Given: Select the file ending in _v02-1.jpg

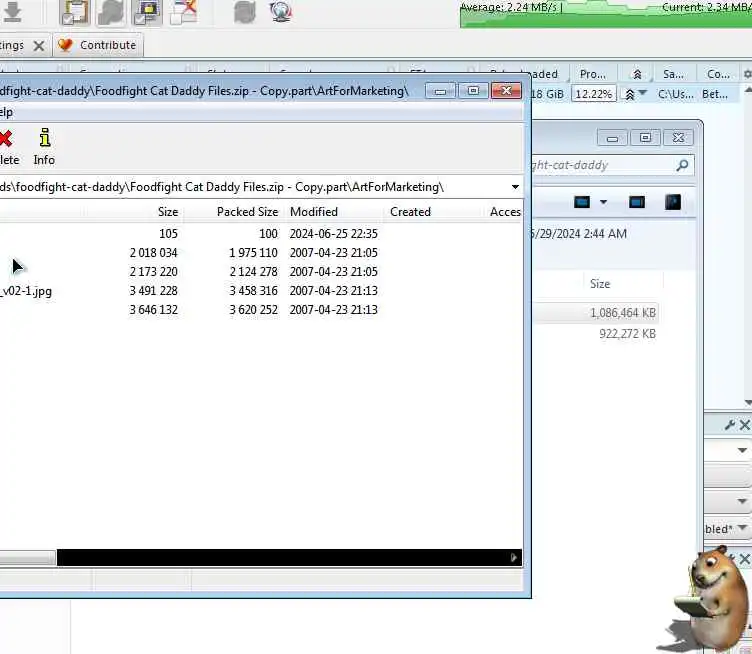Looking at the screenshot, I should [x=26, y=291].
